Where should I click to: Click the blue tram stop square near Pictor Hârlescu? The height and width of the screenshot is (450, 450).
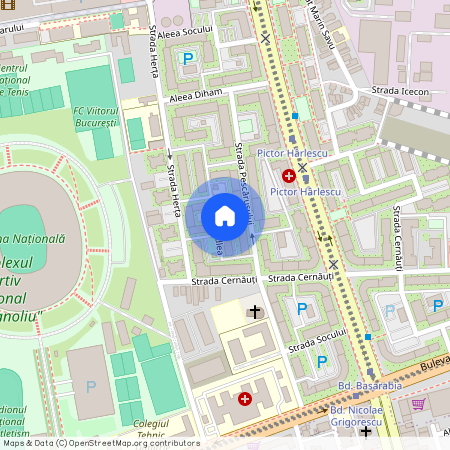(295, 116)
